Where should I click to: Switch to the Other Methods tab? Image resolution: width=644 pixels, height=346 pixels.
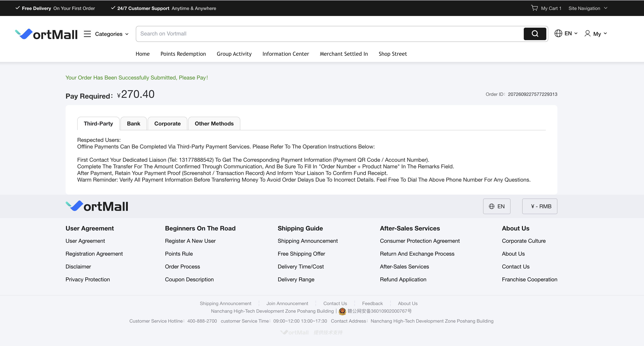click(x=214, y=124)
